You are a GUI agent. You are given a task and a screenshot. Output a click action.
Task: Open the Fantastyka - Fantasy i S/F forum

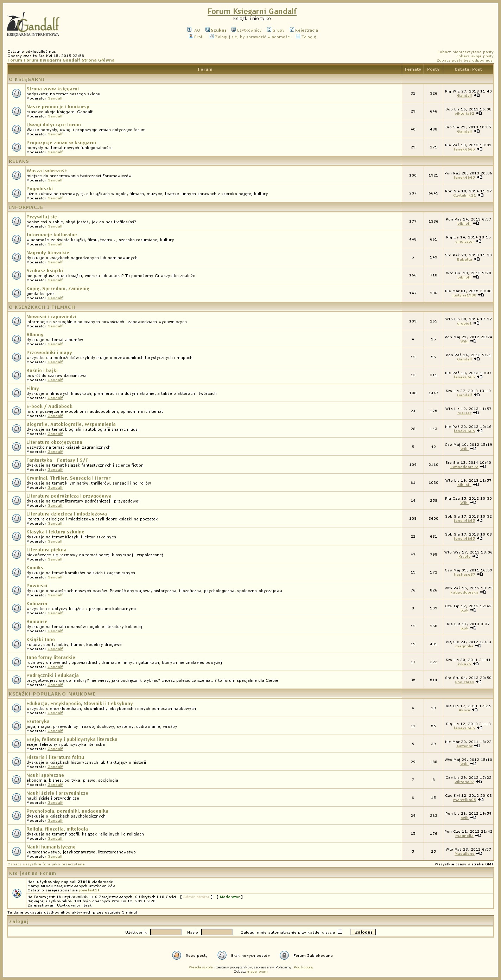point(57,460)
